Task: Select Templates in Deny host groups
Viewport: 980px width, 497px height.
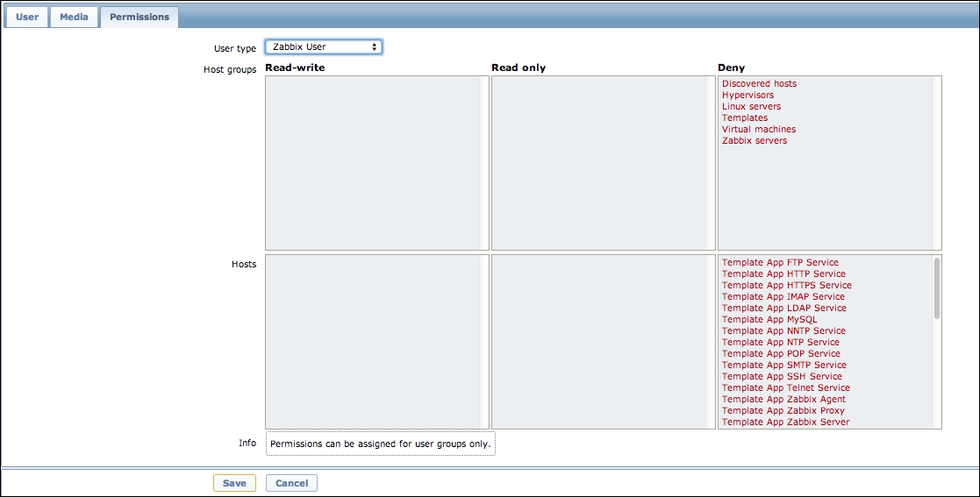Action: [745, 118]
